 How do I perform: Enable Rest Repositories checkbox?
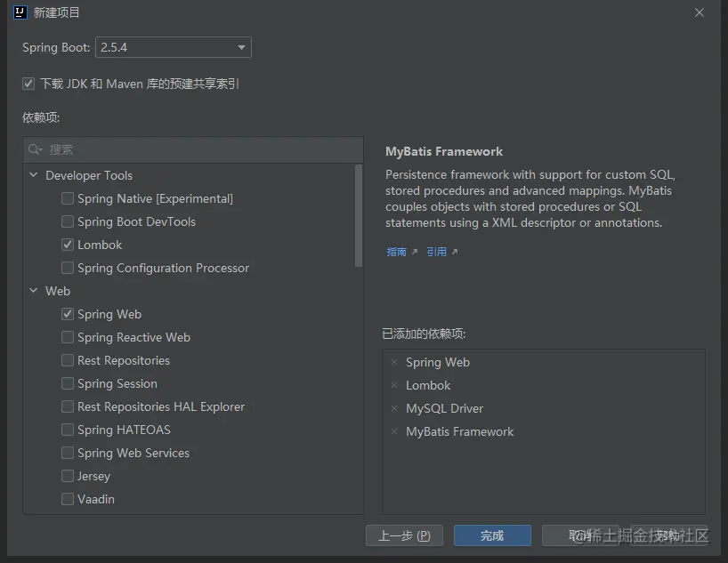coord(68,360)
